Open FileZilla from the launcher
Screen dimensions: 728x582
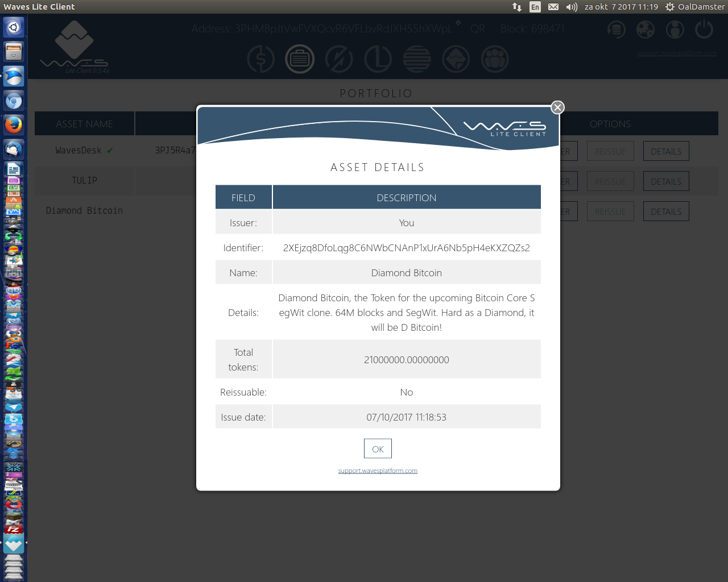(x=14, y=529)
